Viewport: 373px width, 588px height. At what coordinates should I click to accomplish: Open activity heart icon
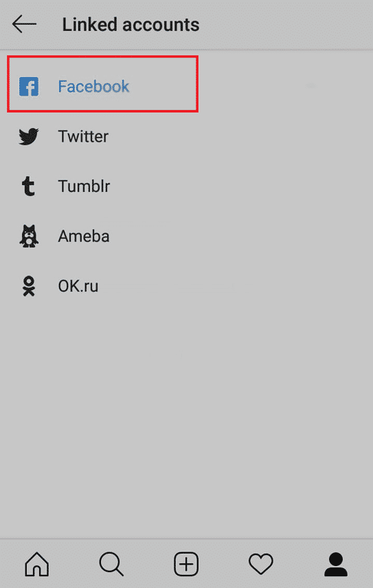click(x=261, y=564)
